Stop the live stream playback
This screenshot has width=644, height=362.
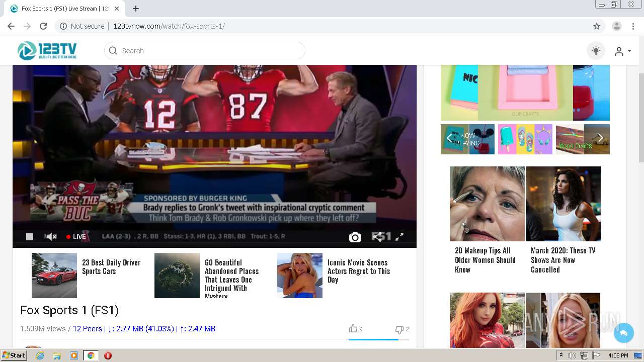[30, 237]
